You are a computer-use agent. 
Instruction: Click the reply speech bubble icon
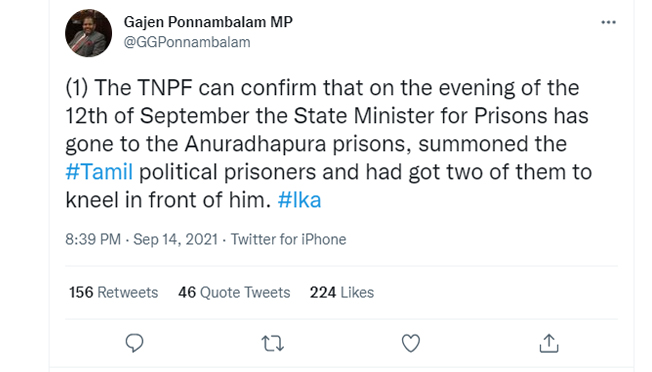(x=134, y=343)
